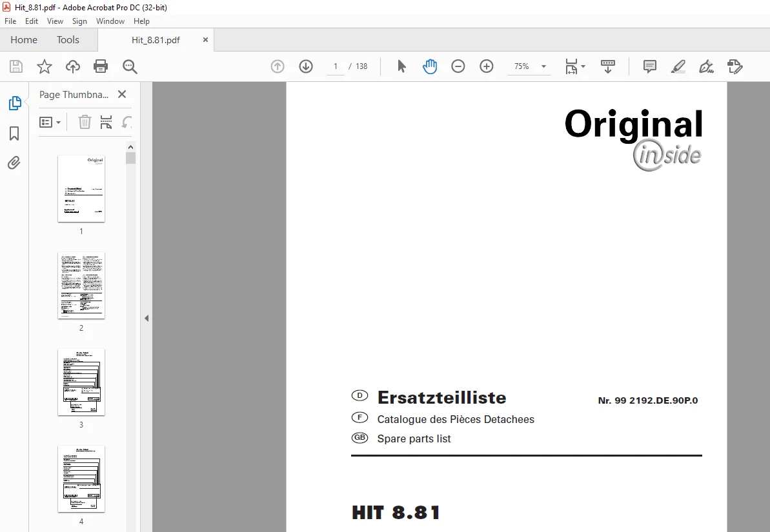The width and height of the screenshot is (770, 532).
Task: Click the thumbnail panel scrollbar handle
Action: click(x=130, y=157)
